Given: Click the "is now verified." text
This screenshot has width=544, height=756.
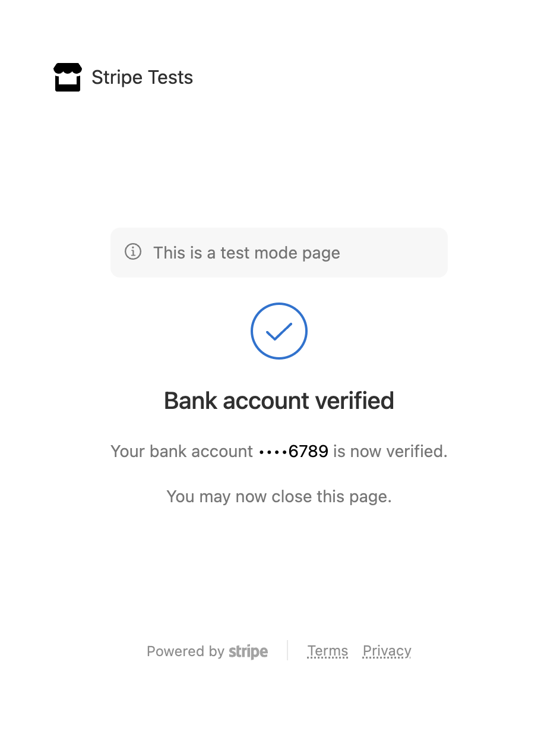Looking at the screenshot, I should (390, 452).
